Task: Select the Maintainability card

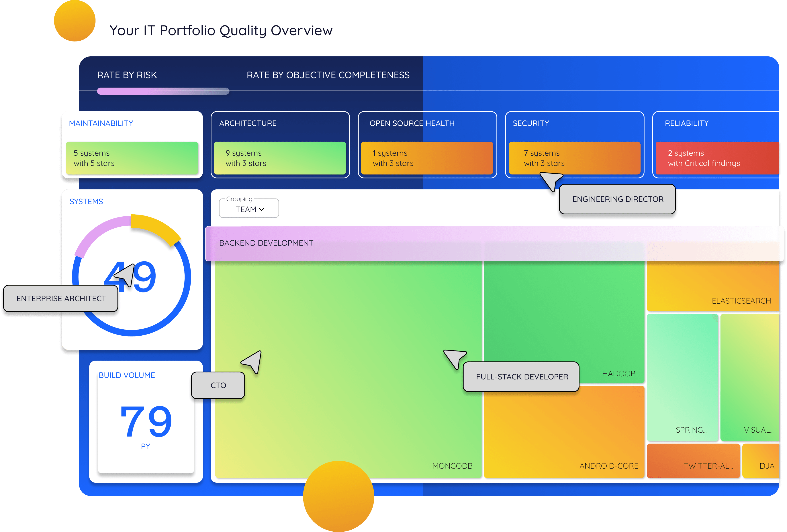Action: [101, 124]
